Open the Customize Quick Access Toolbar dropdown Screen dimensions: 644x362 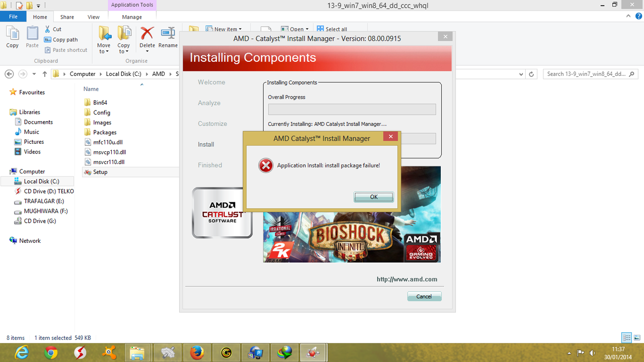[39, 6]
